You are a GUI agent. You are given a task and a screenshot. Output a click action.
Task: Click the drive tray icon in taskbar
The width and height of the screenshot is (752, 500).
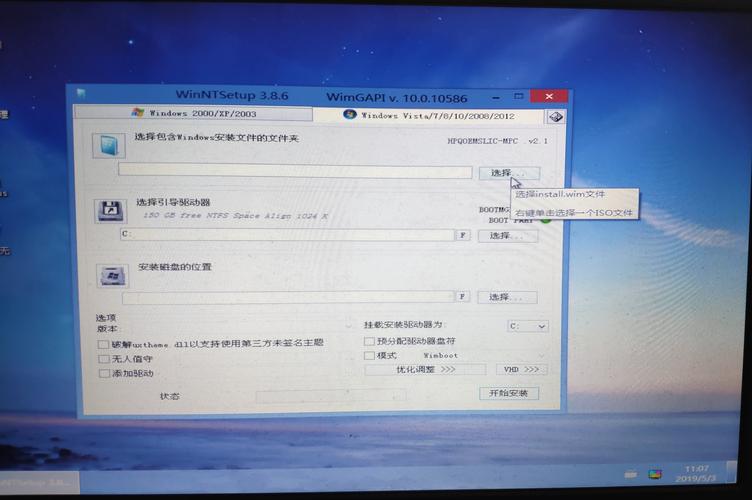pos(631,475)
